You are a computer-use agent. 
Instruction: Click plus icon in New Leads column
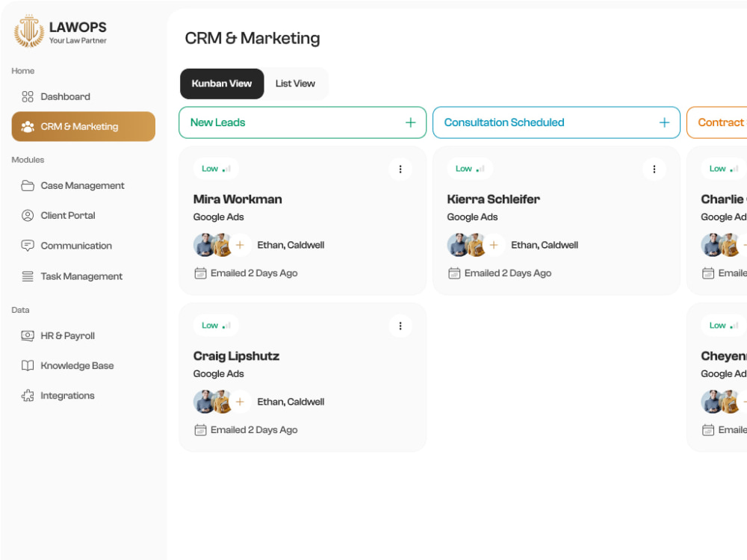[x=410, y=123]
